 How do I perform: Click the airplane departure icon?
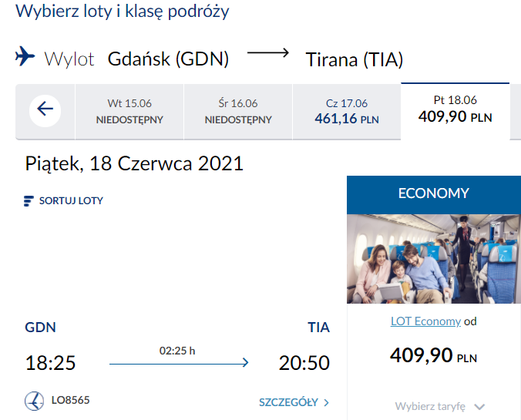pyautogui.click(x=25, y=57)
